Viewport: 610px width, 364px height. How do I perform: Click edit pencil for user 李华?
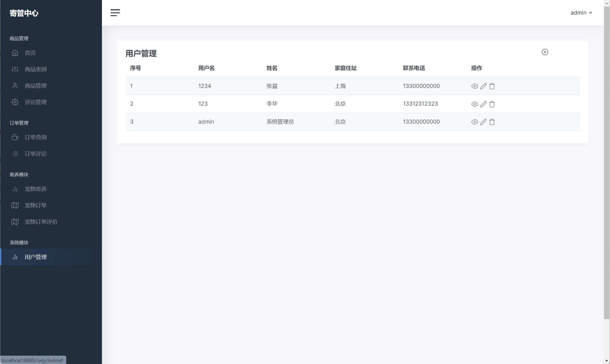click(483, 104)
